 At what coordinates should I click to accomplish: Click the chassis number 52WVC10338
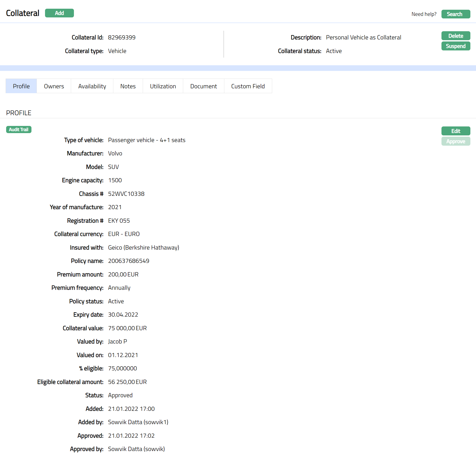(x=126, y=194)
